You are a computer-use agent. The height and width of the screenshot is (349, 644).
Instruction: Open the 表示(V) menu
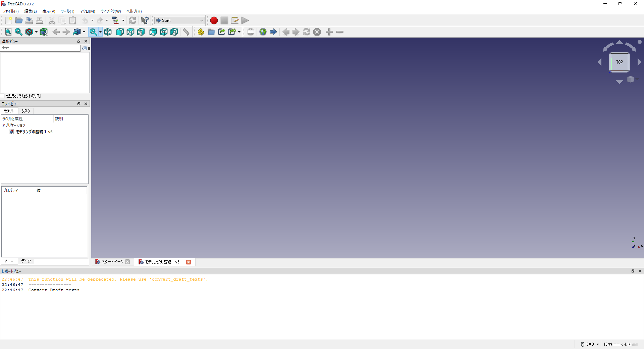tap(49, 11)
